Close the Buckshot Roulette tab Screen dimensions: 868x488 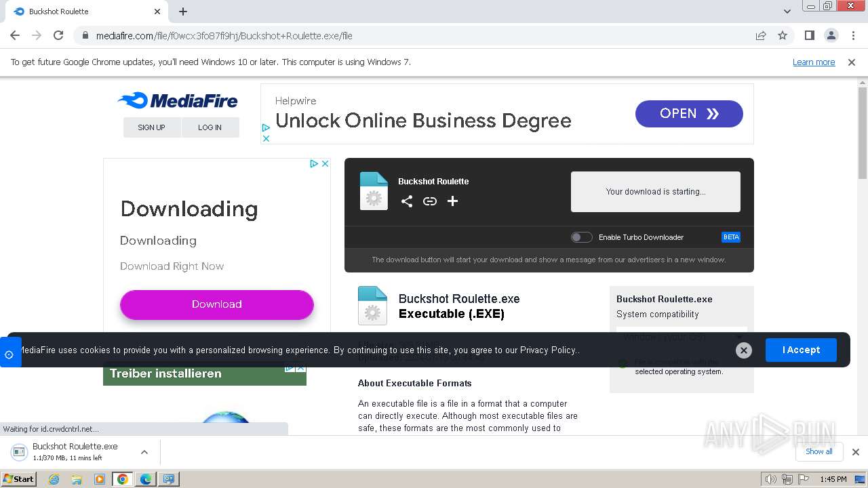(157, 12)
